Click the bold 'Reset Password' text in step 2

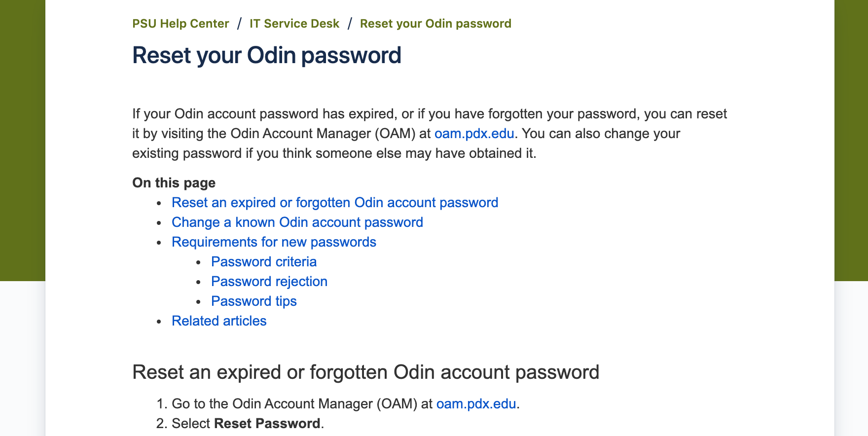[x=267, y=424]
